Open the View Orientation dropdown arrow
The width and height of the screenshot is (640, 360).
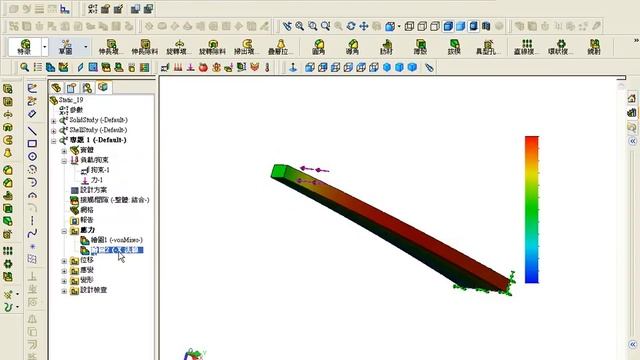tap(399, 26)
